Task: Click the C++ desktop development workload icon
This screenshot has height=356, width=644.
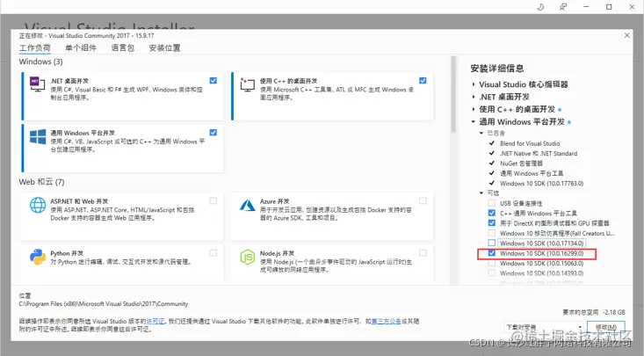Action: [247, 84]
